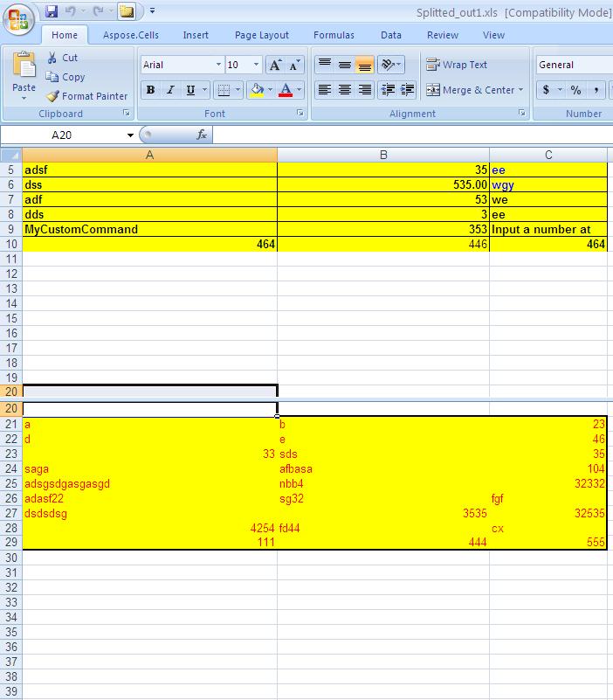The image size is (613, 700).
Task: Open borders options arrow
Action: (x=238, y=90)
